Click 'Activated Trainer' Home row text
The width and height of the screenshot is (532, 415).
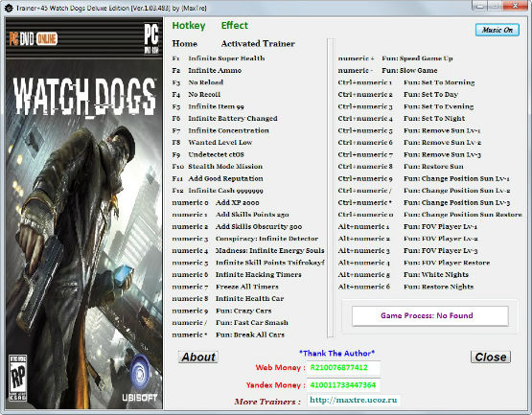(258, 44)
